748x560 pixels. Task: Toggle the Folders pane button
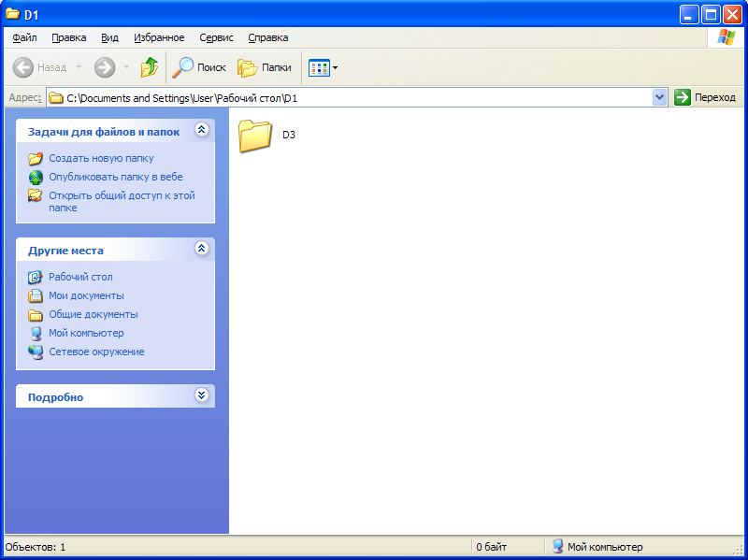265,67
